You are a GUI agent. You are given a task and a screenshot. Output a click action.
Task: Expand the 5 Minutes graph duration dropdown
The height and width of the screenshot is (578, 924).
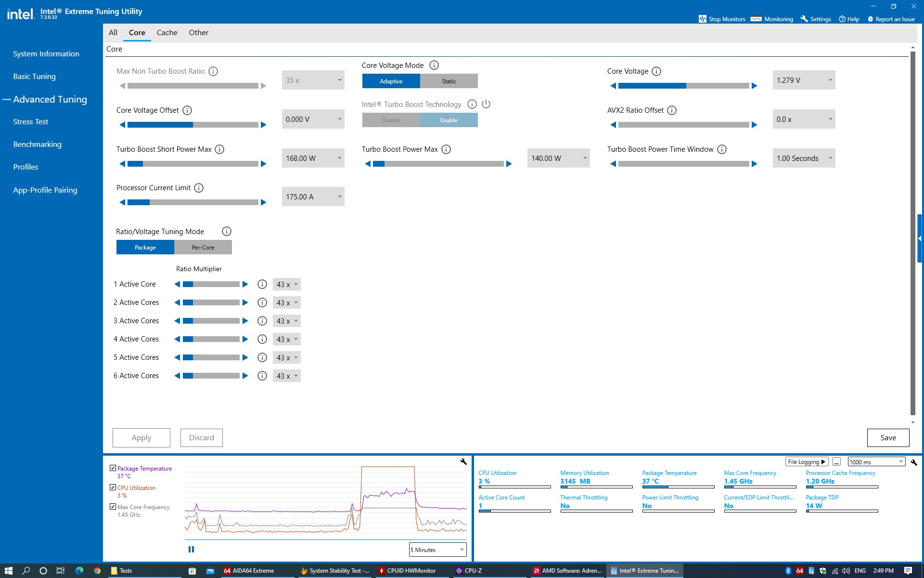(x=437, y=550)
